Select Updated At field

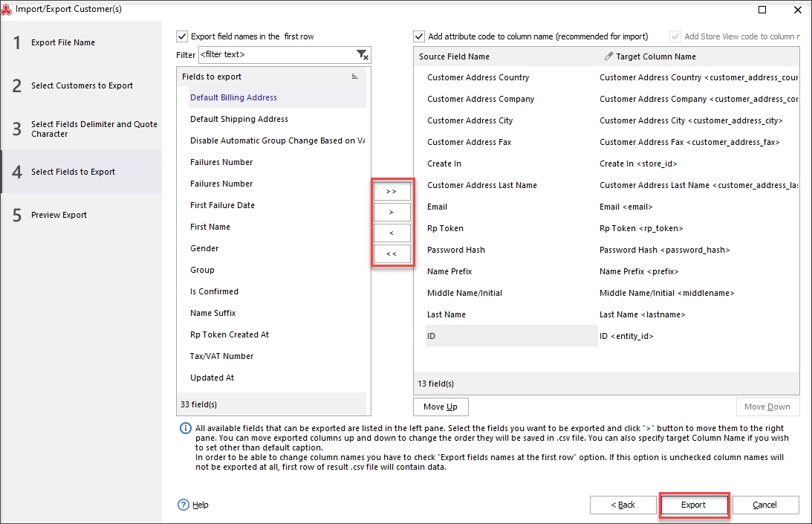277,378
